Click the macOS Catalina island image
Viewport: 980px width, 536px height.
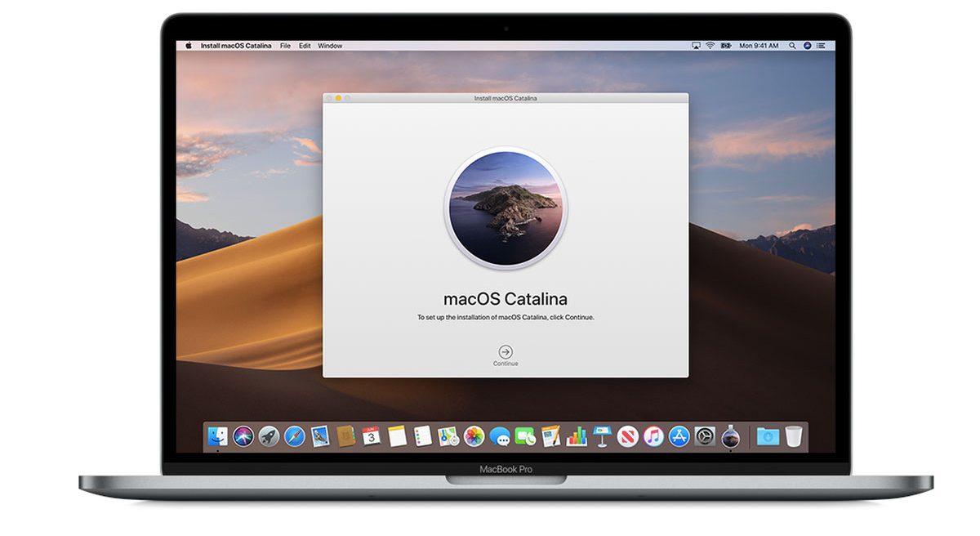click(x=506, y=208)
